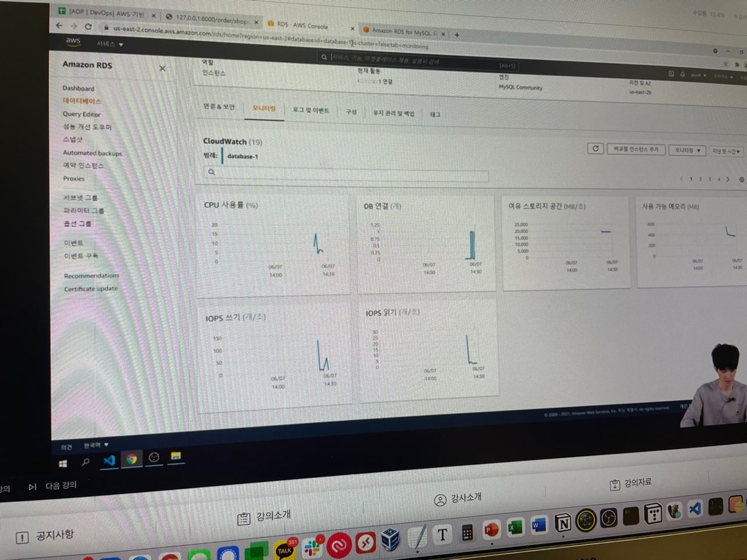
Task: Open the AWS 서비스 services dropdown
Action: point(110,44)
